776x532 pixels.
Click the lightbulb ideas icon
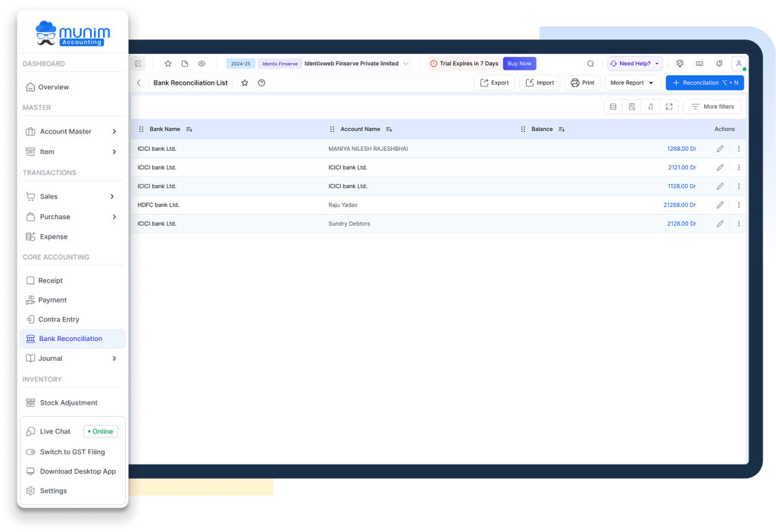680,64
